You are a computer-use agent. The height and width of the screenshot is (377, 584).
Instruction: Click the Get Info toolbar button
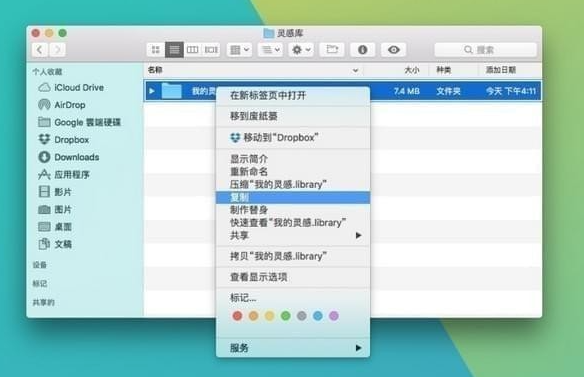[363, 50]
